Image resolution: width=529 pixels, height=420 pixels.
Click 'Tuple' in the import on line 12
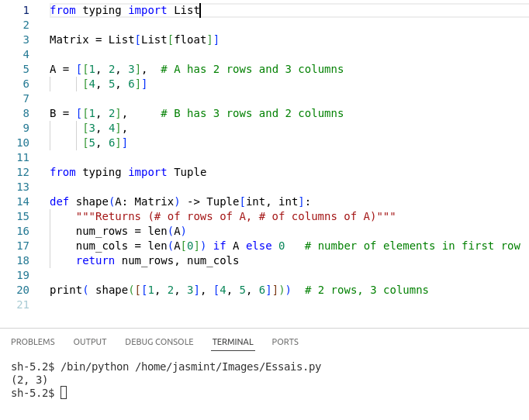(x=190, y=172)
